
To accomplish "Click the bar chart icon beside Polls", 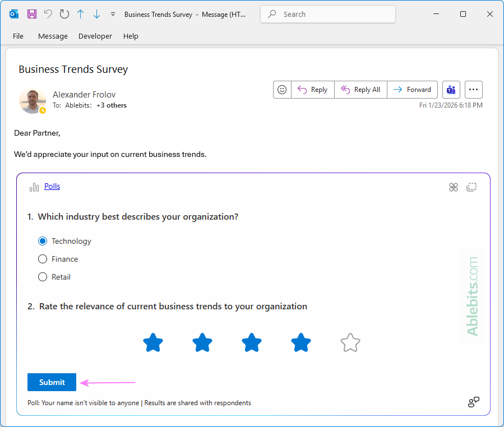I will click(x=33, y=186).
